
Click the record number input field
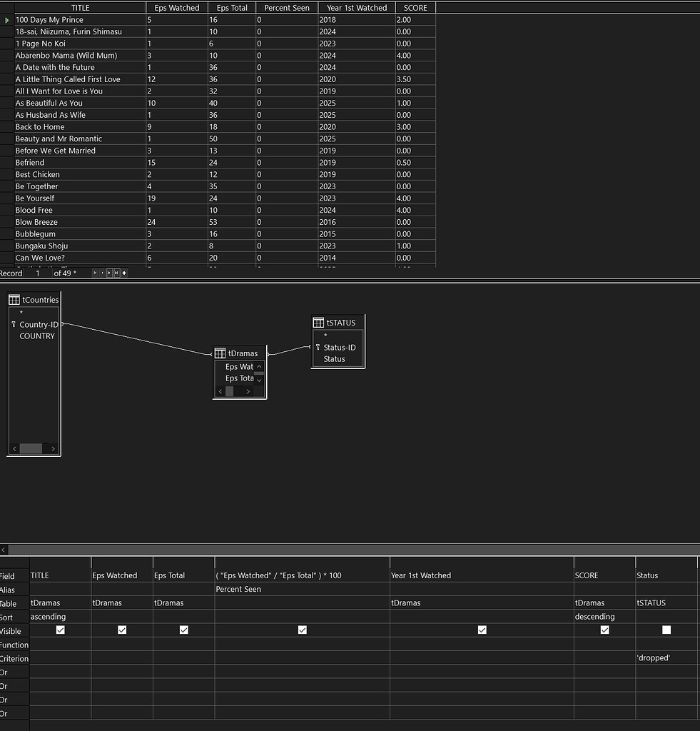[39, 273]
